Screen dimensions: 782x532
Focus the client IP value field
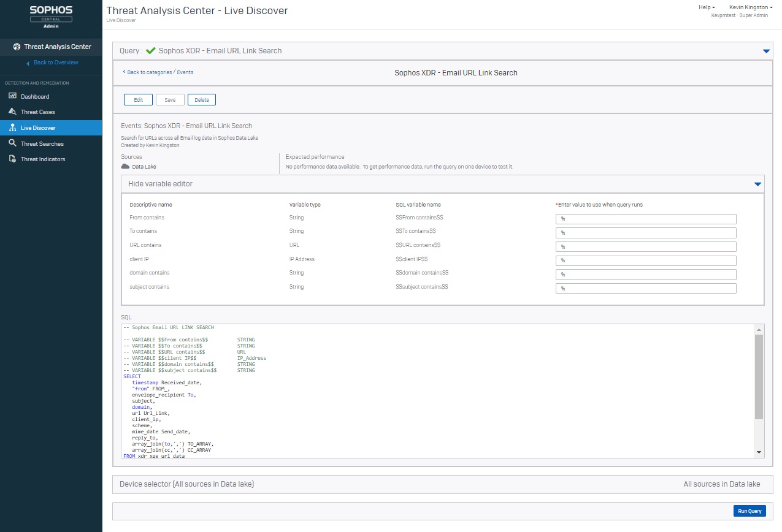pyautogui.click(x=646, y=260)
